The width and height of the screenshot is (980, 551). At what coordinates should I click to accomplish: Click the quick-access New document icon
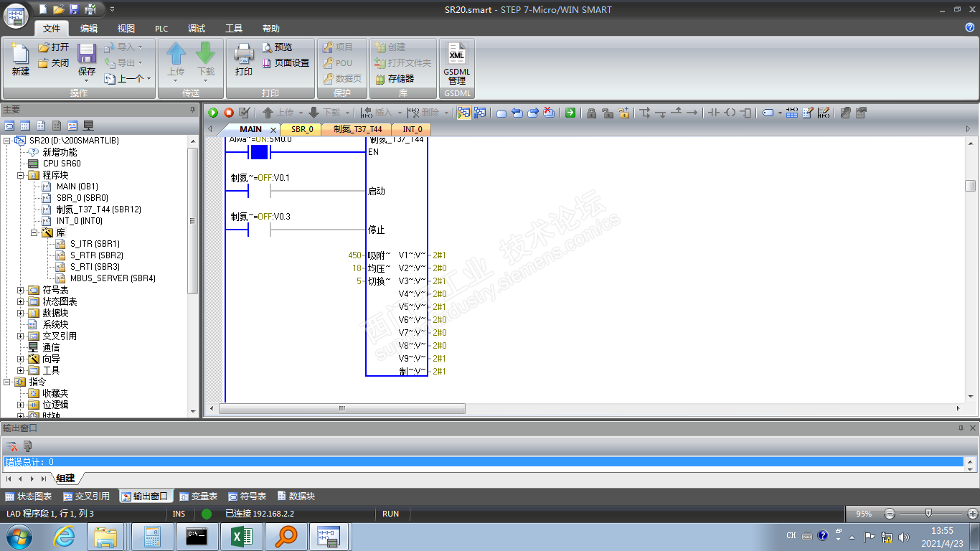click(x=43, y=9)
